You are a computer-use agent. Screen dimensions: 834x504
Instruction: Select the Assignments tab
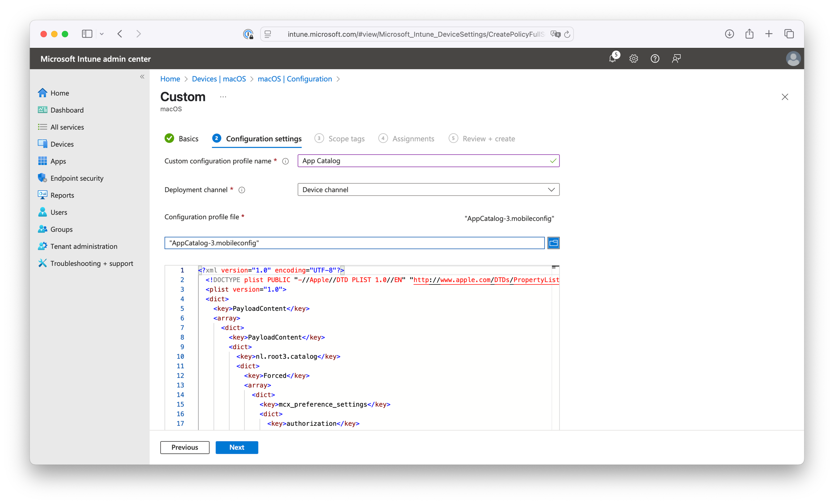[406, 139]
